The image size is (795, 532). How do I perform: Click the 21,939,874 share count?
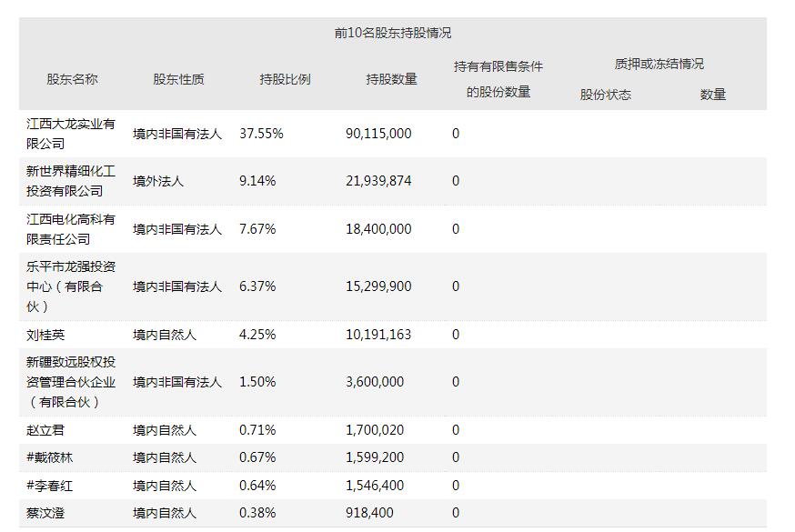pyautogui.click(x=378, y=181)
